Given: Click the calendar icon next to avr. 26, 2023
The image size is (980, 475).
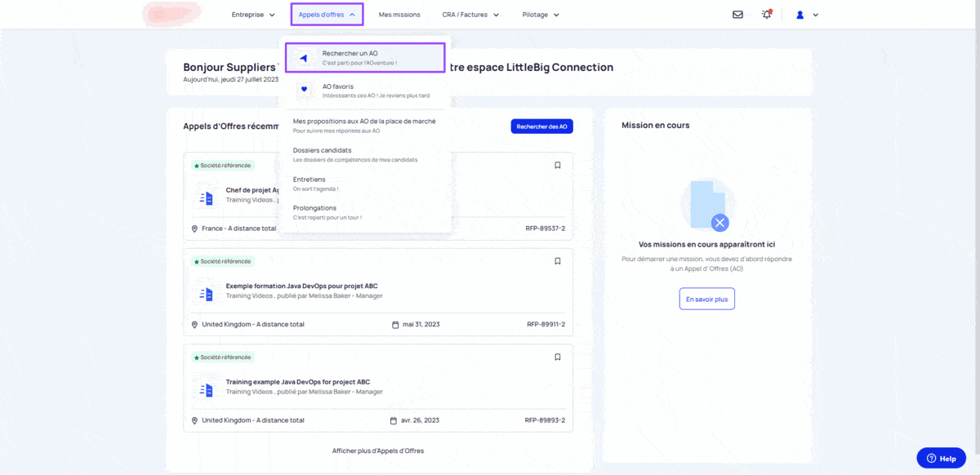Looking at the screenshot, I should pos(394,420).
